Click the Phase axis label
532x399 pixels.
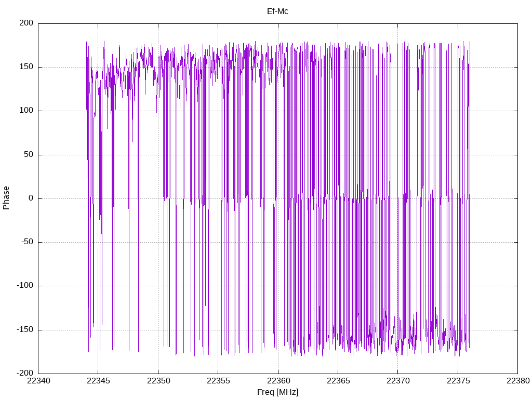(6, 198)
